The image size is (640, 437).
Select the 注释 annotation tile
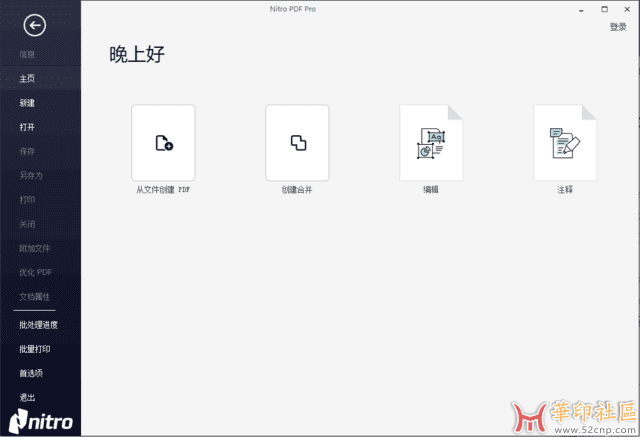564,143
